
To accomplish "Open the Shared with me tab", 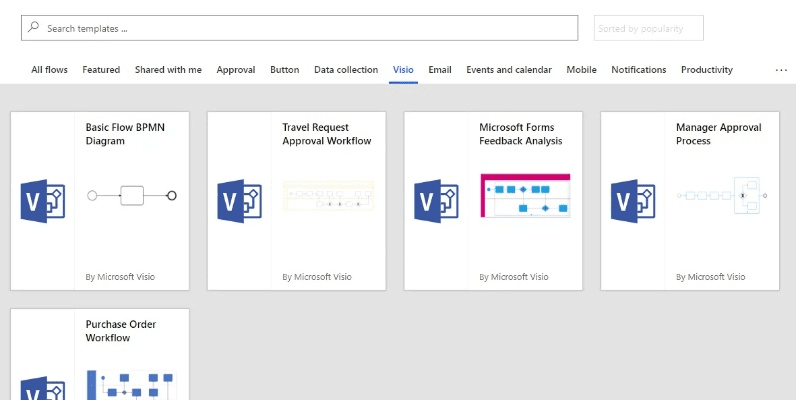I will [168, 70].
